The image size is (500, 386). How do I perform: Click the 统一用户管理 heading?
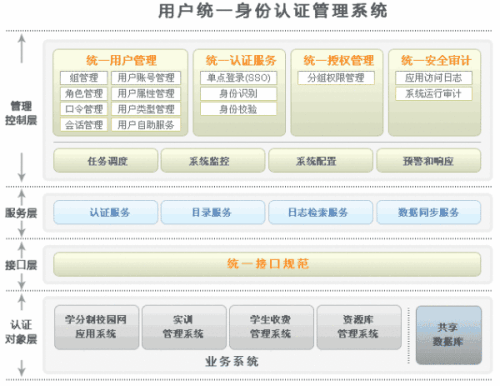[x=121, y=60]
